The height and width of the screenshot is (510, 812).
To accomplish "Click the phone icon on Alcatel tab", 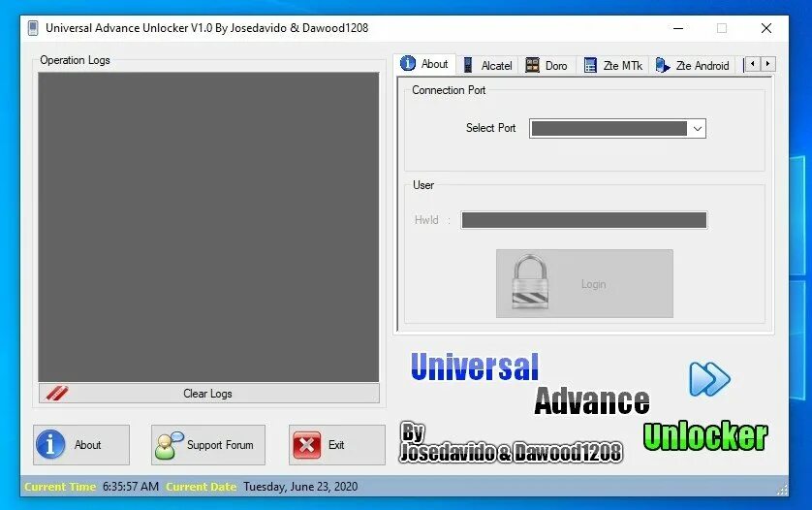I will pos(468,65).
